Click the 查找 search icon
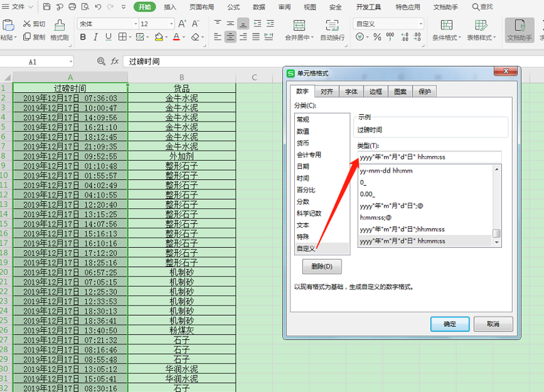 [x=476, y=7]
